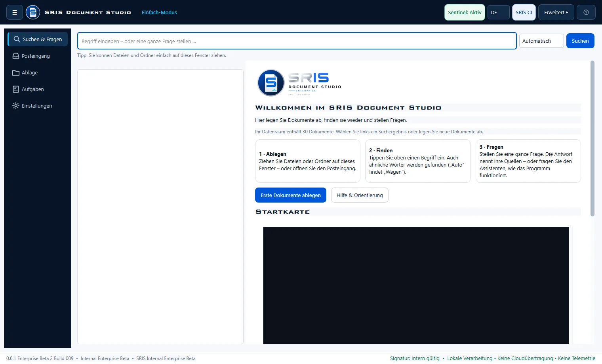The width and height of the screenshot is (602, 364).
Task: Click the SRIS Document Studio header title
Action: [88, 12]
